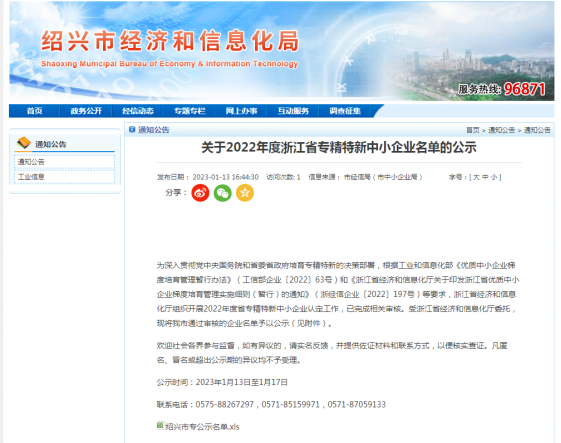The width and height of the screenshot is (561, 443).
Task: Set font size to 小
Action: pos(494,177)
